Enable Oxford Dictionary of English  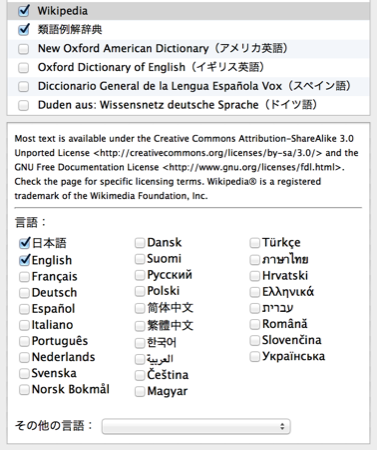23,68
